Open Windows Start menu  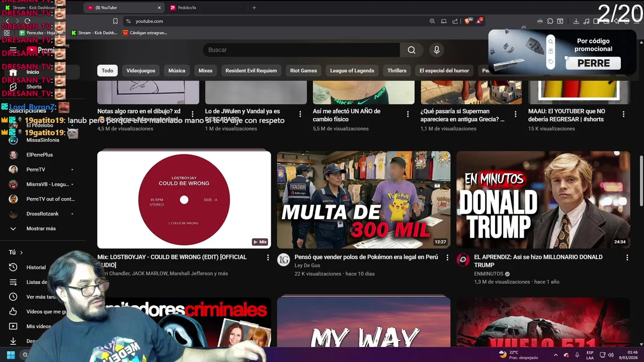coord(11,355)
